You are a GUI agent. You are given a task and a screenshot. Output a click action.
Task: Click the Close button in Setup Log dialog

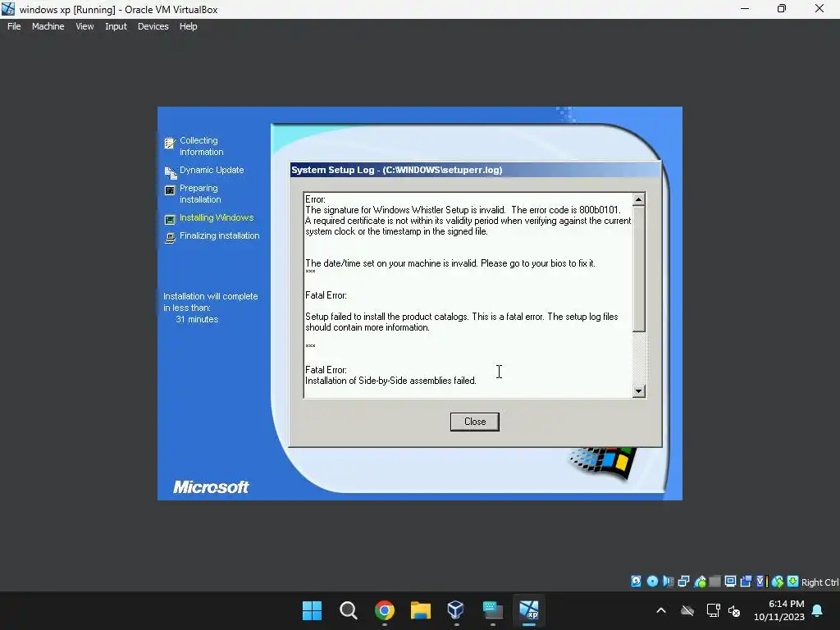(x=475, y=422)
